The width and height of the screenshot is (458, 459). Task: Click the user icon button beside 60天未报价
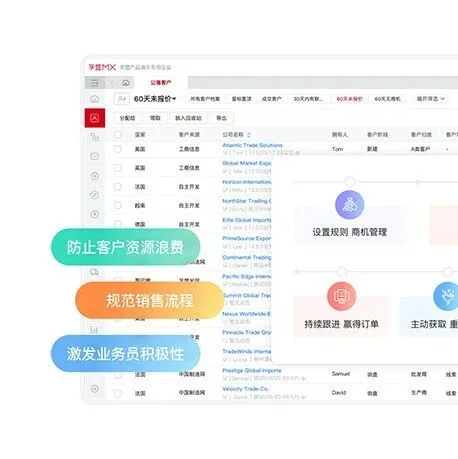[122, 99]
